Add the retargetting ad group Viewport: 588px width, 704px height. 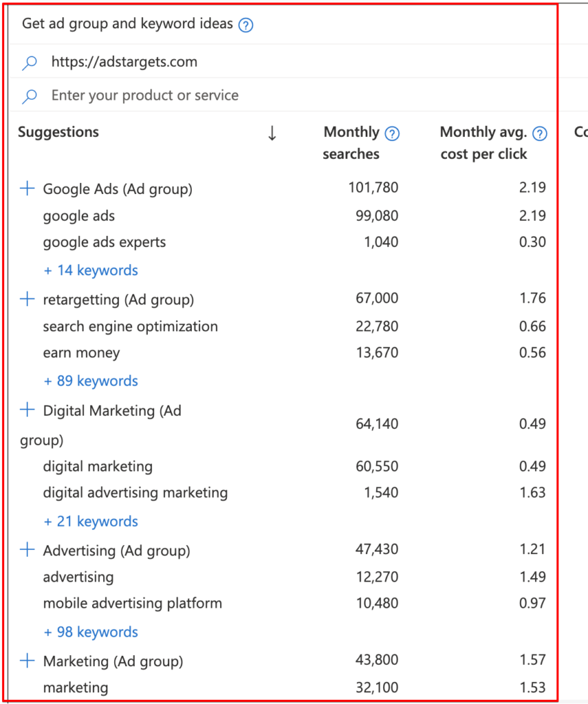coord(27,299)
